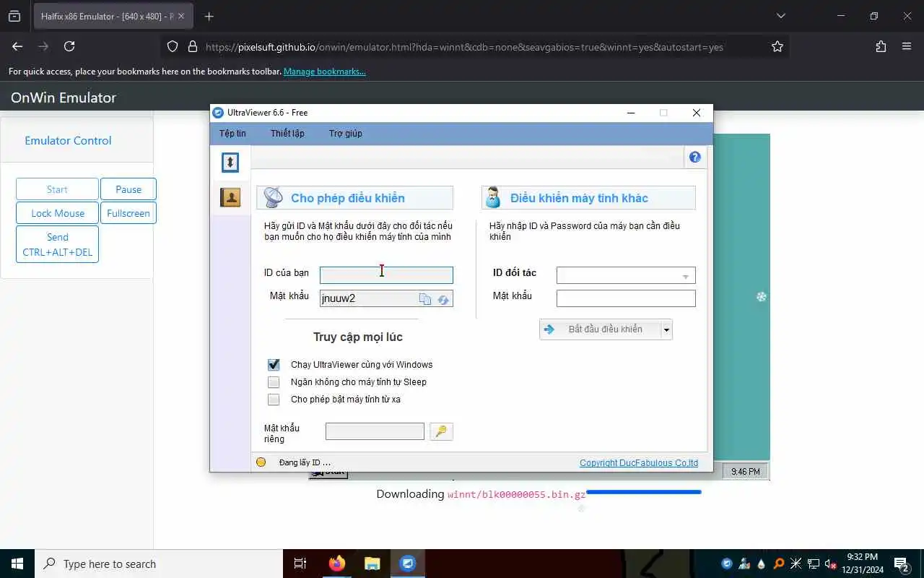The width and height of the screenshot is (924, 578).
Task: Go back in the browser
Action: point(17,46)
